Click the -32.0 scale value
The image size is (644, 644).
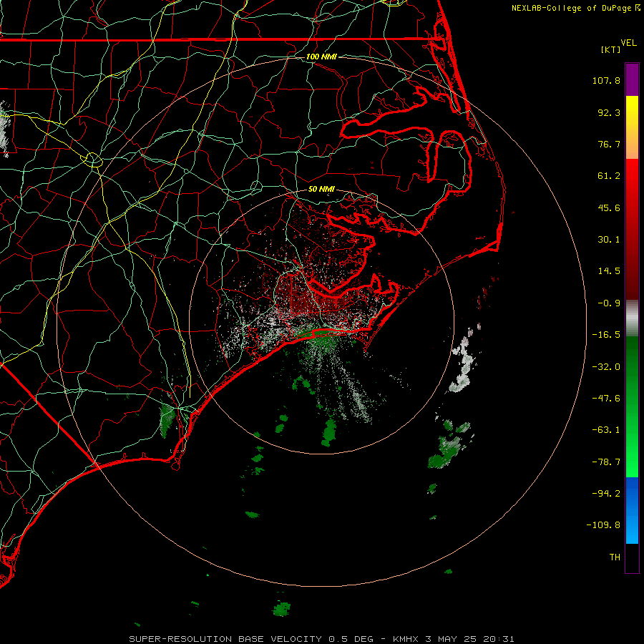tap(606, 367)
